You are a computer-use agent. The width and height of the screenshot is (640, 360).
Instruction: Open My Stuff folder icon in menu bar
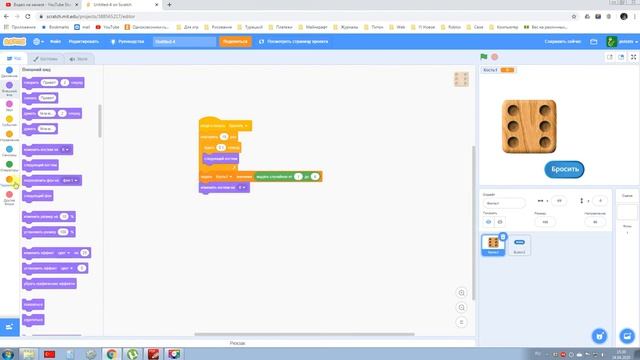tap(594, 42)
